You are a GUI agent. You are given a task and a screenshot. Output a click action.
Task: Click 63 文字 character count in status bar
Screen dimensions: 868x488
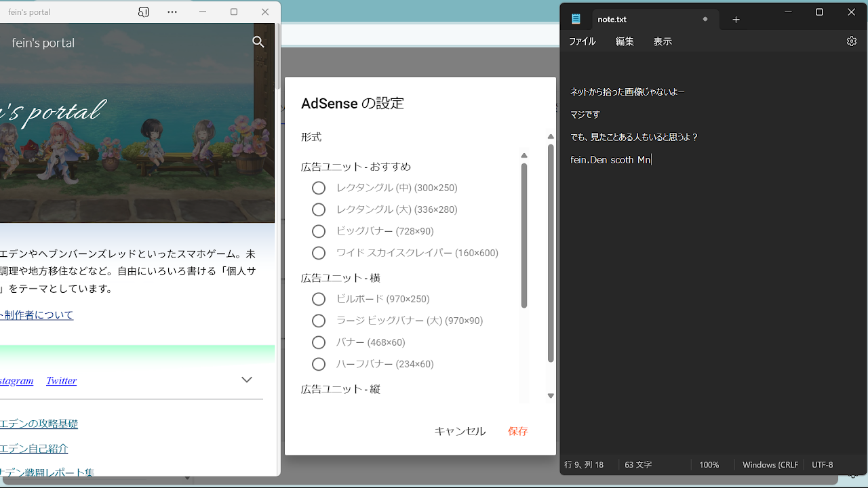pyautogui.click(x=638, y=465)
